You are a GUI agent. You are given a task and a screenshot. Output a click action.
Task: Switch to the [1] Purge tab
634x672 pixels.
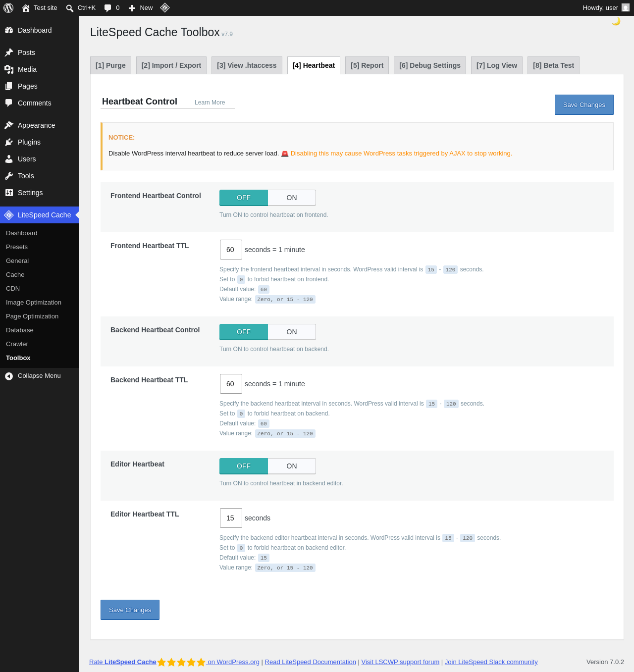[110, 65]
